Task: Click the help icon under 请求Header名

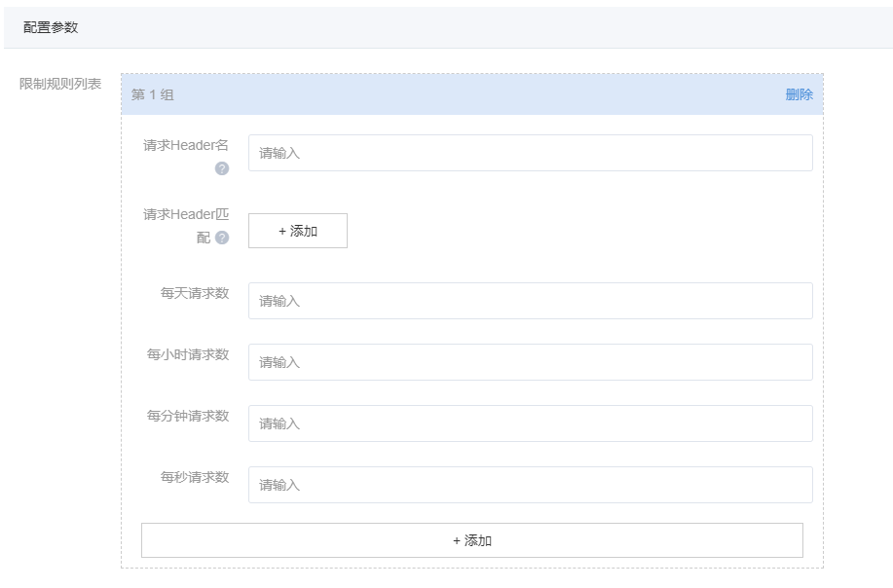Action: click(222, 168)
